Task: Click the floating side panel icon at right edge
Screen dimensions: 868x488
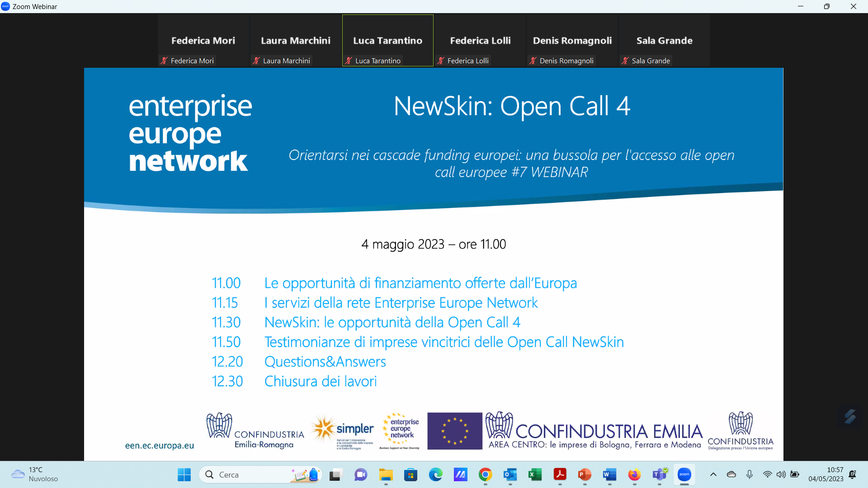Action: coord(850,416)
